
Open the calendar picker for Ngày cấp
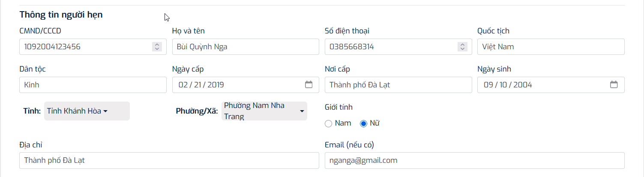pos(309,84)
